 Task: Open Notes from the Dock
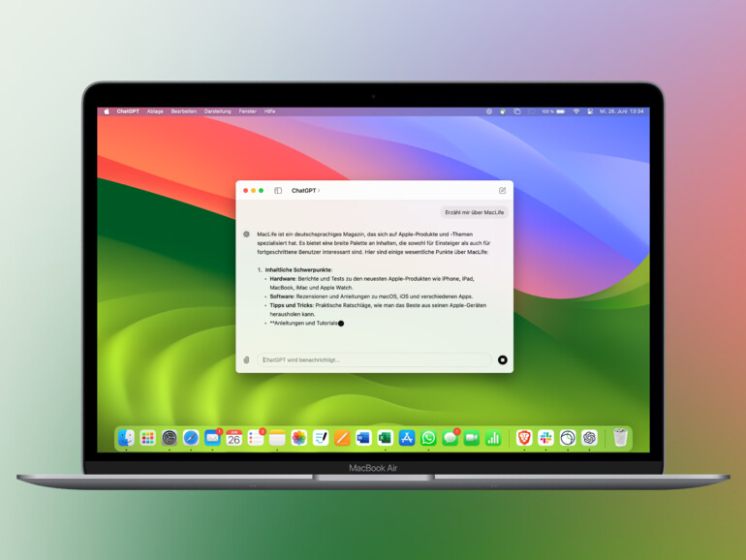277,438
